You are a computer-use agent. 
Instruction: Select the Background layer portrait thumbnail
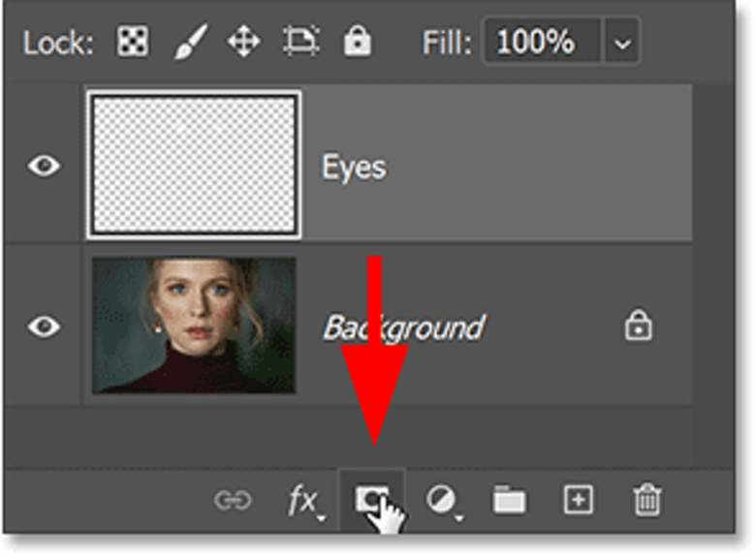[x=194, y=325]
